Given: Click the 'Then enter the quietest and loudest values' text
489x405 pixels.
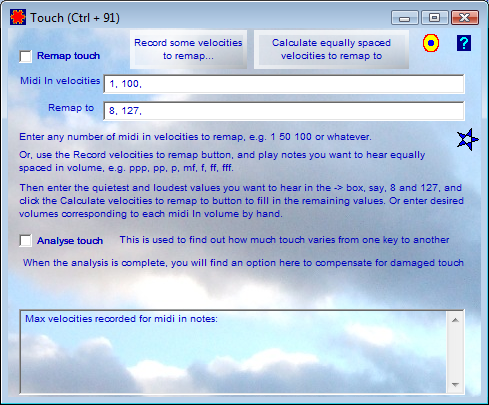Looking at the screenshot, I should [241, 201].
